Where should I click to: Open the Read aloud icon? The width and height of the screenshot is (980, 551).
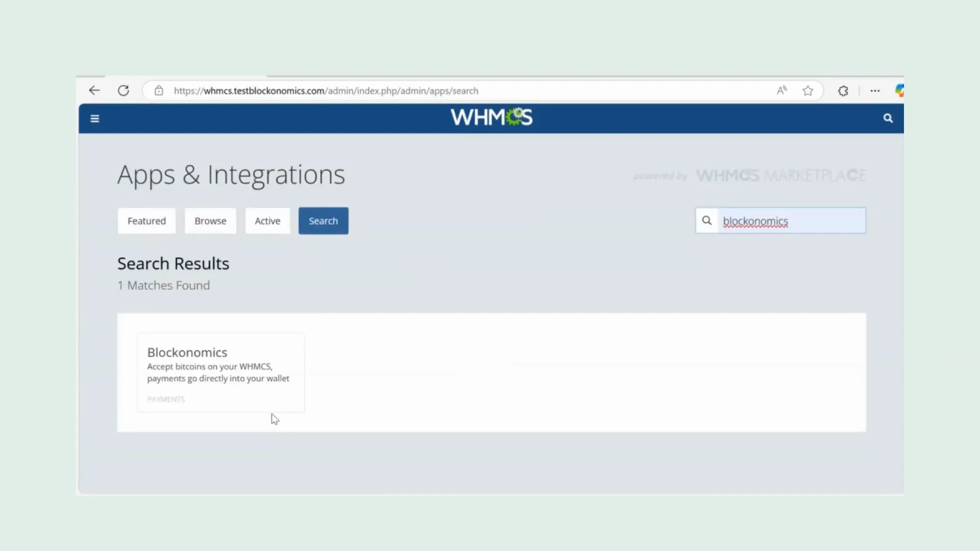click(x=781, y=91)
